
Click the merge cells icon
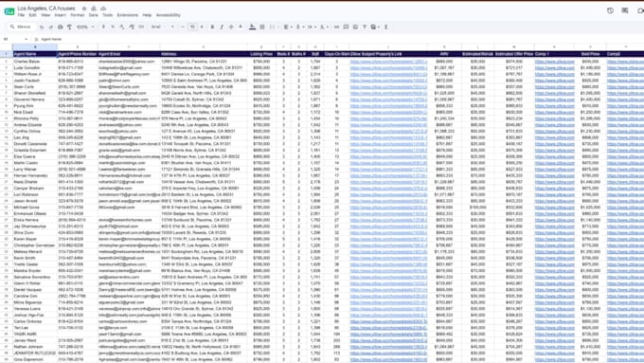[x=272, y=27]
